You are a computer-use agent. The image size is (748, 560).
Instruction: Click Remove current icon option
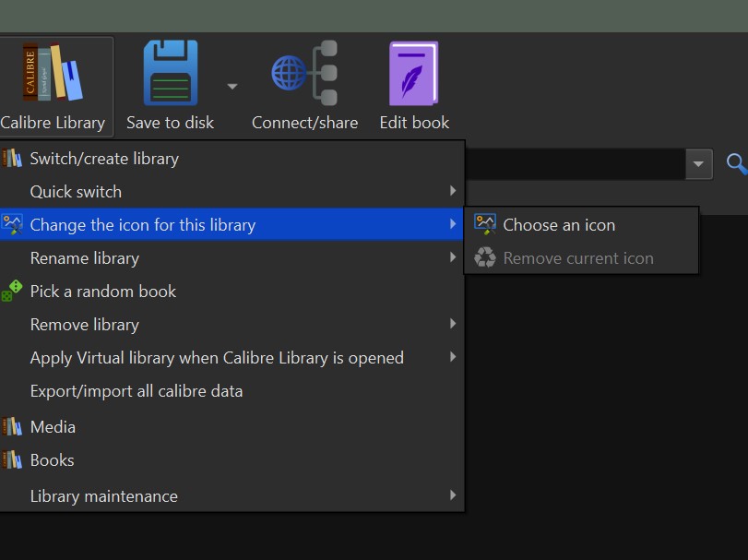coord(578,258)
